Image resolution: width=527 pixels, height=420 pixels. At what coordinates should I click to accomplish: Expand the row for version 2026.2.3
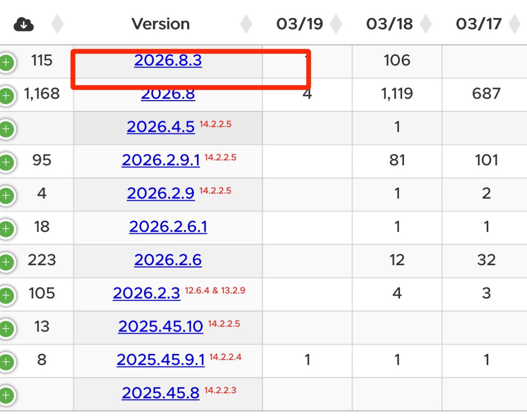coord(6,296)
